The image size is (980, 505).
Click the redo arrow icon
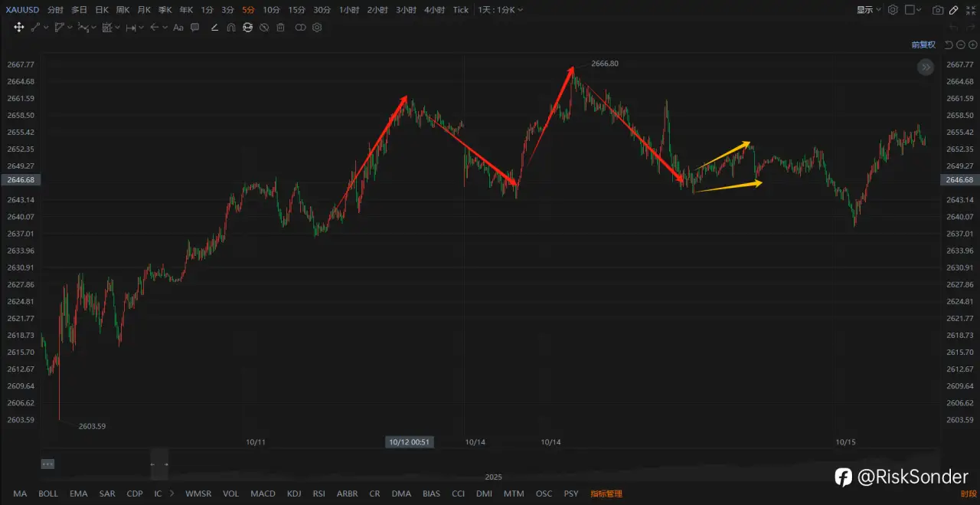971,27
